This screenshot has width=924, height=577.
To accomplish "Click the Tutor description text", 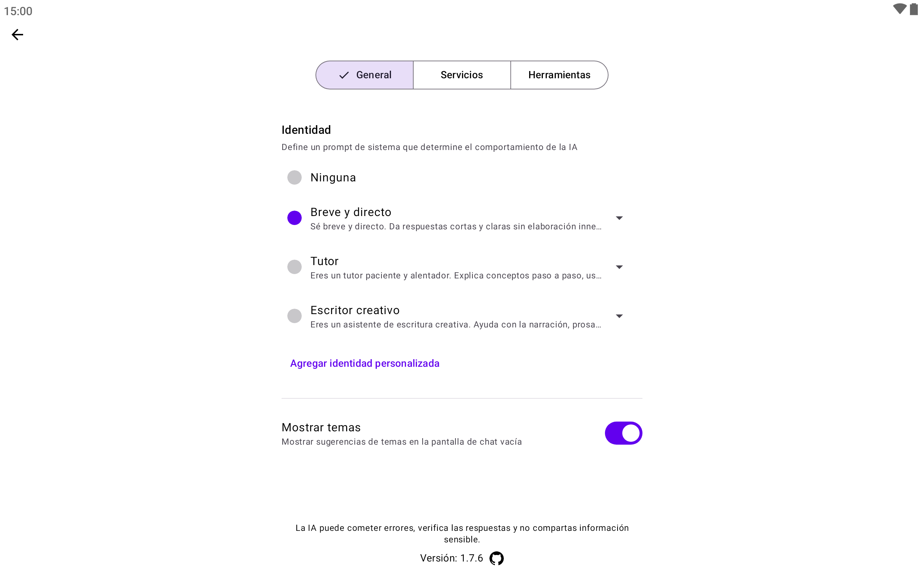I will [x=456, y=276].
